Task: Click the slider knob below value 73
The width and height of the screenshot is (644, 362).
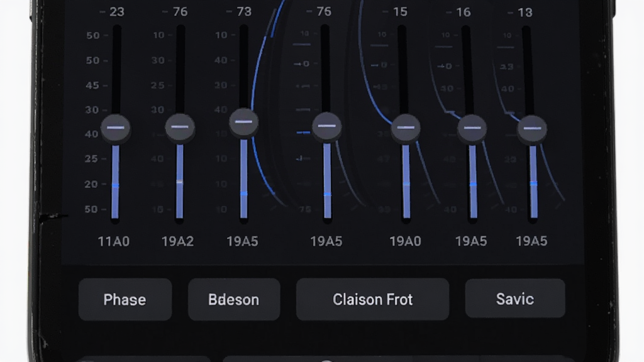Action: click(x=244, y=123)
